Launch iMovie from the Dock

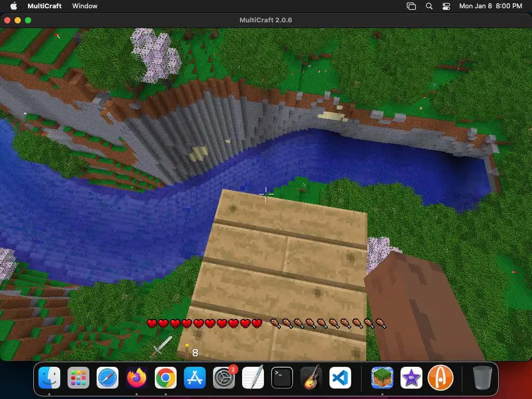pos(411,378)
